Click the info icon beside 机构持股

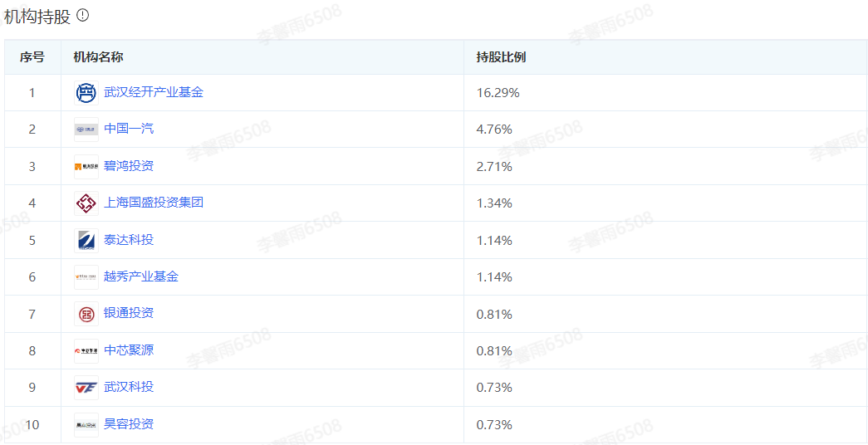(82, 16)
